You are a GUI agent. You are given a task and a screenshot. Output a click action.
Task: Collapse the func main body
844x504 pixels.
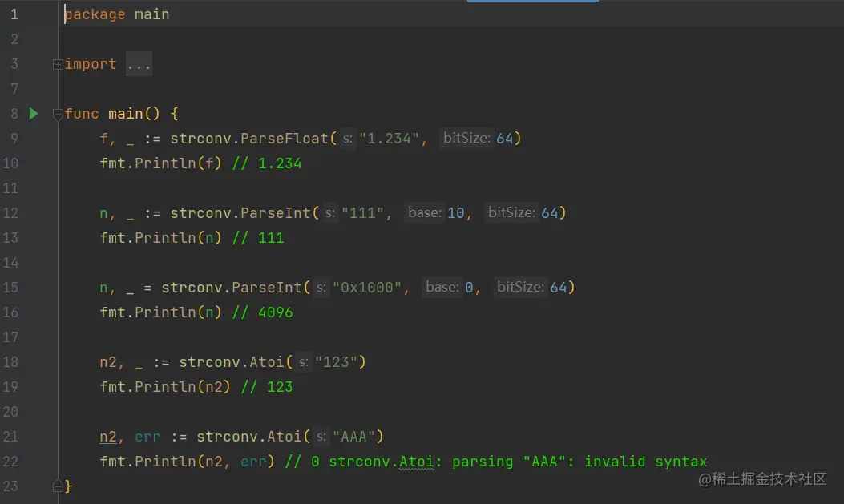58,114
